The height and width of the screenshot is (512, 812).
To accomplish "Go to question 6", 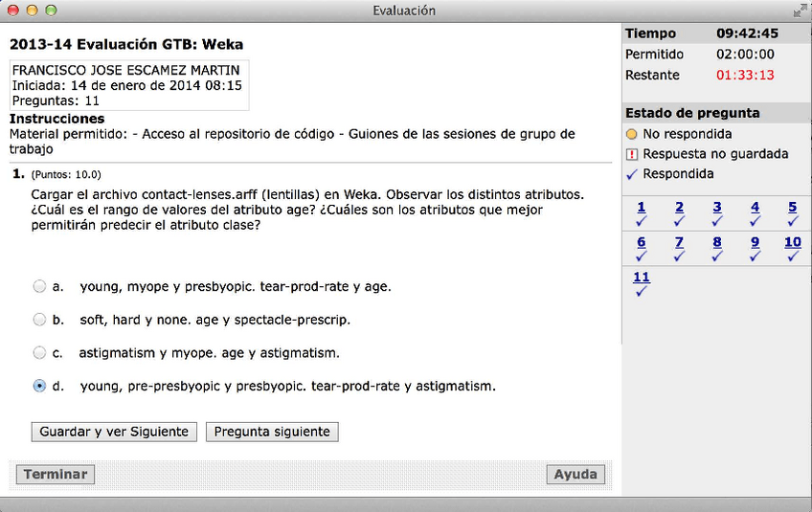I will (642, 242).
